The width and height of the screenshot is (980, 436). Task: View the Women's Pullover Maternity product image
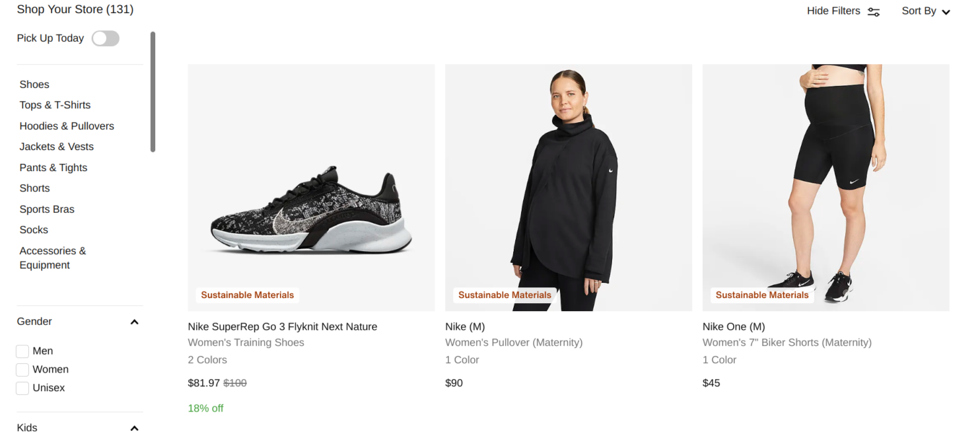click(568, 187)
